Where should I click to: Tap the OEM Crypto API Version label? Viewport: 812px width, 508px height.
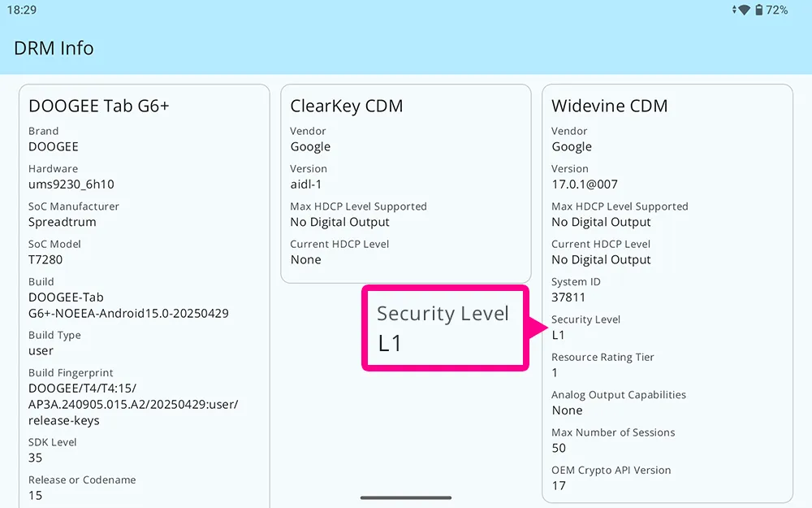[611, 471]
